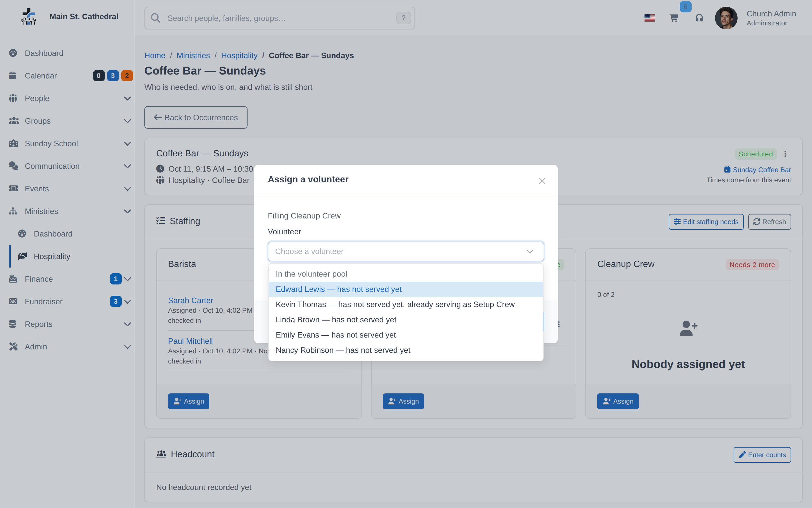This screenshot has height=508, width=812.
Task: Click Edit staffing needs button
Action: click(x=706, y=222)
